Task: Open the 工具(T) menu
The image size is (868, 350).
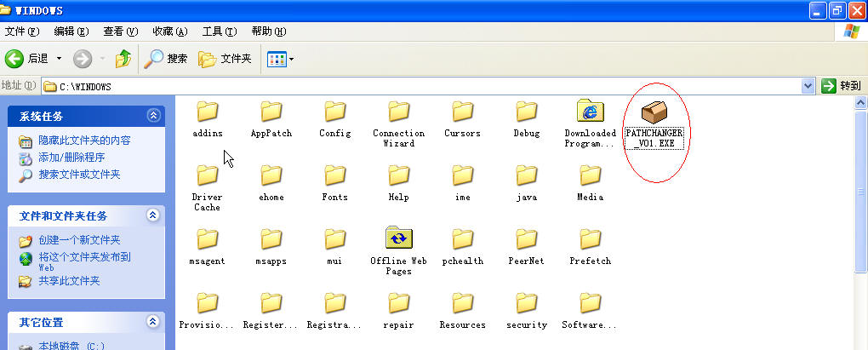Action: click(x=220, y=32)
